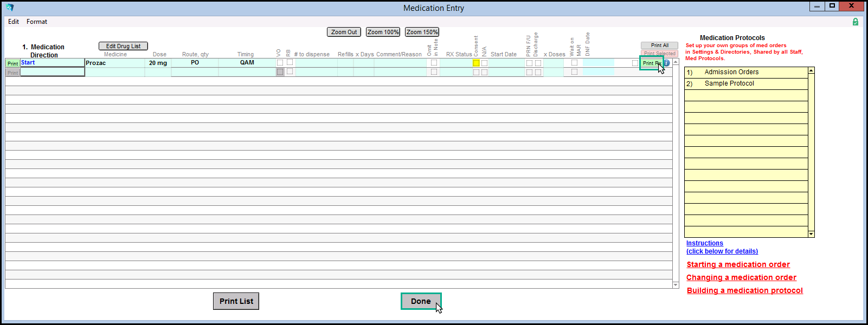Viewport: 868px width, 325px height.
Task: Open the Edit Drug List button
Action: pyautogui.click(x=123, y=46)
